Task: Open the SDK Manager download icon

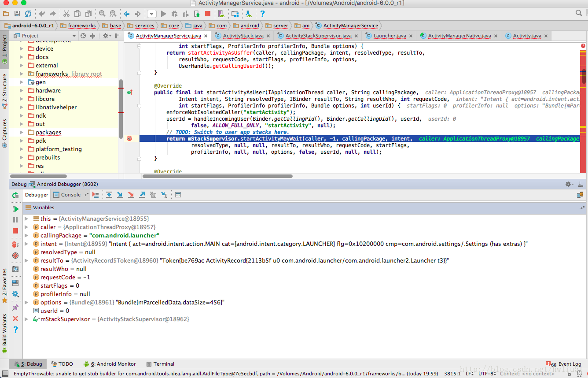Action: coord(249,14)
